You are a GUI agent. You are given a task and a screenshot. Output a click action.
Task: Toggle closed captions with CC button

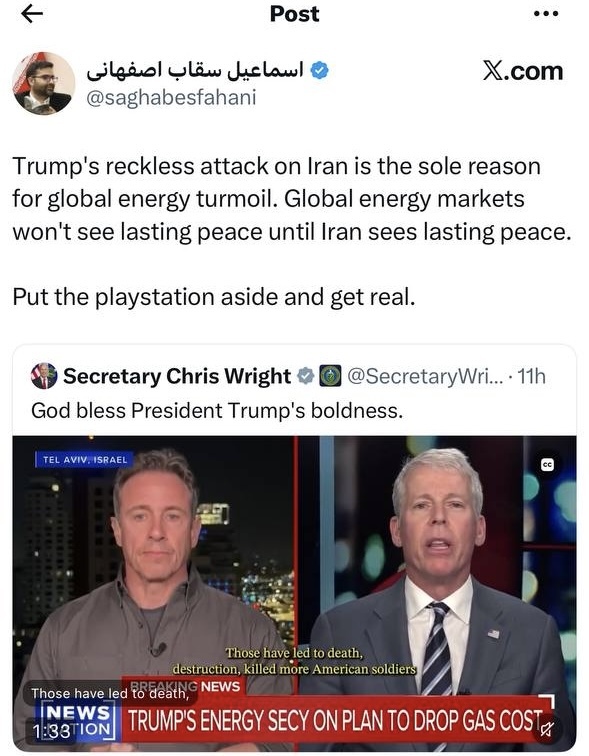tap(547, 465)
